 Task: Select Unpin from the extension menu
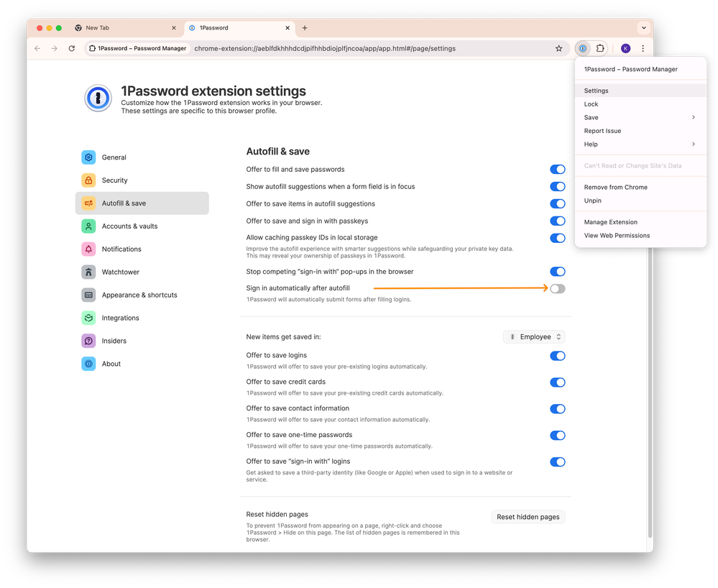click(640, 200)
